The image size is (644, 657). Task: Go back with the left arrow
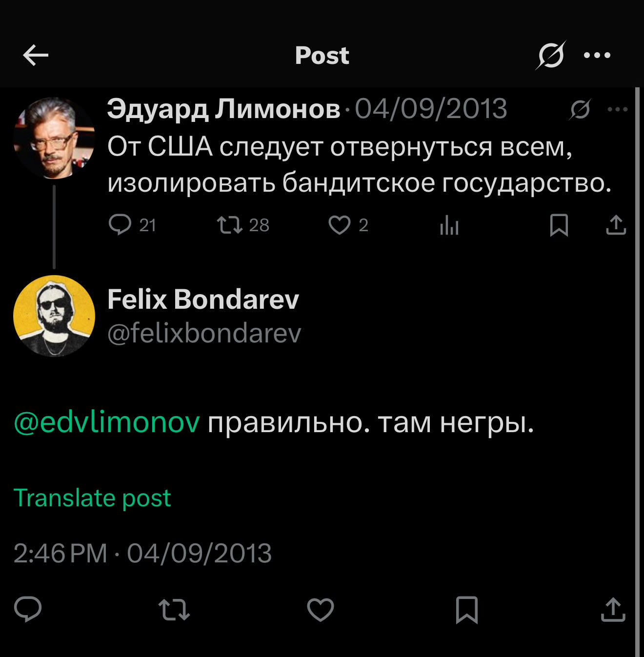coord(36,56)
